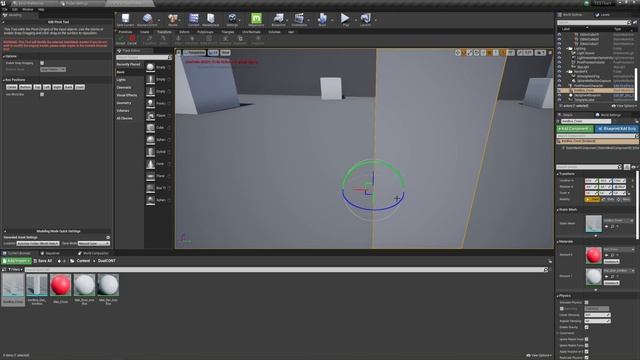Open the Deform modeling tab

184,32
